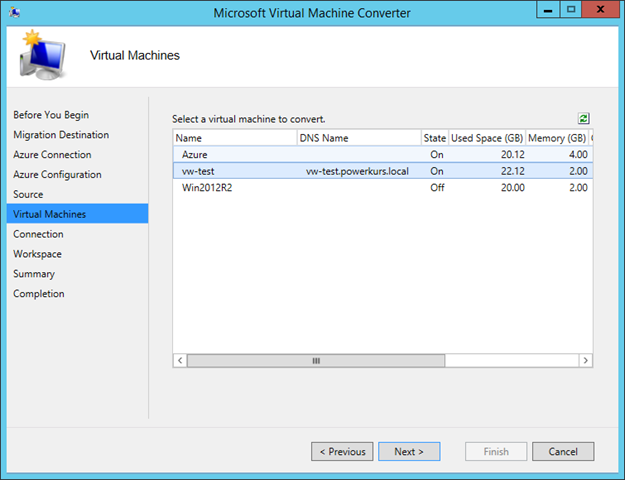Screen dimensions: 625x480
Task: Go to Before You Begin step
Action: (51, 115)
